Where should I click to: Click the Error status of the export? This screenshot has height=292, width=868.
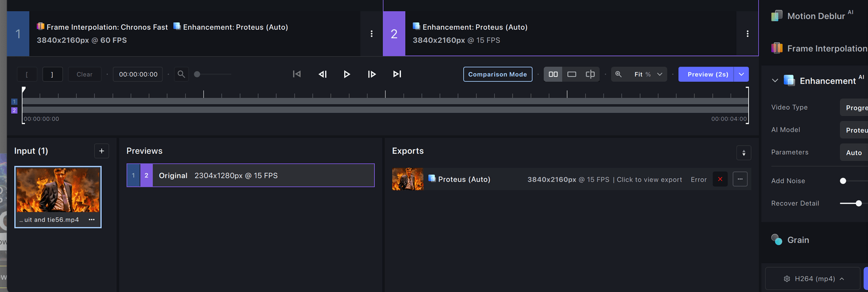coord(698,180)
